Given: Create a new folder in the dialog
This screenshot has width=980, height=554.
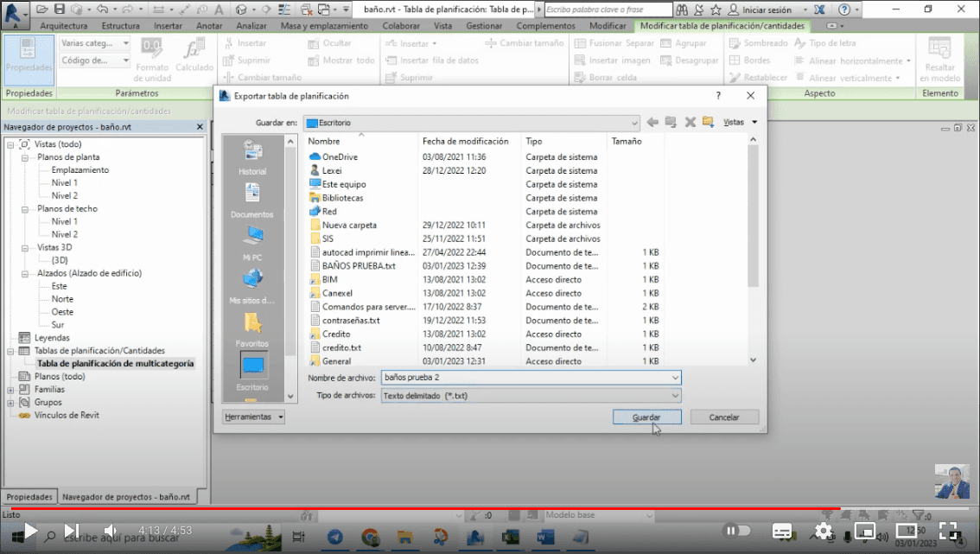Looking at the screenshot, I should coord(709,123).
